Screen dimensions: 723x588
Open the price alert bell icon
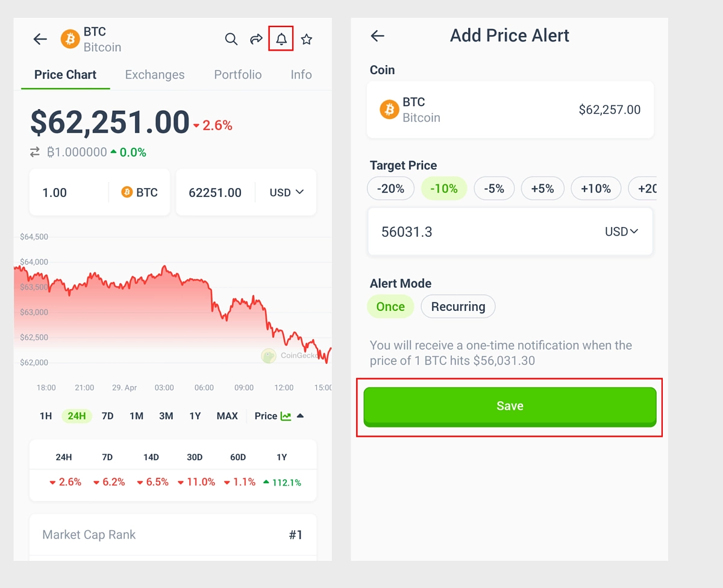pyautogui.click(x=281, y=39)
